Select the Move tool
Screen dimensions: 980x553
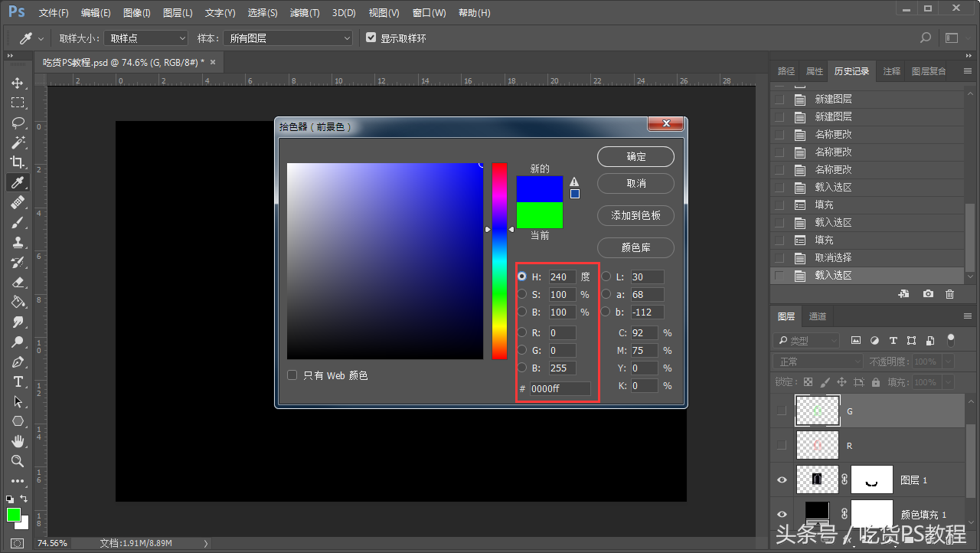click(x=17, y=83)
